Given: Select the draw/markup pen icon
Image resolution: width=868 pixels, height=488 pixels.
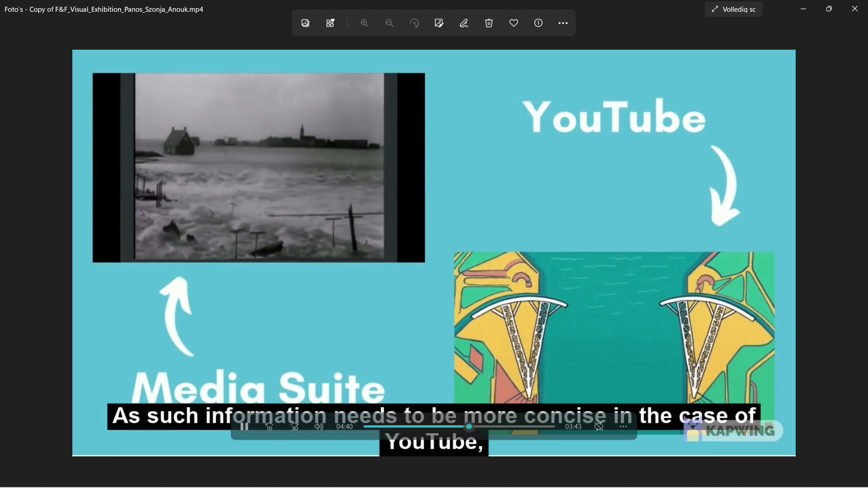Looking at the screenshot, I should click(x=464, y=23).
